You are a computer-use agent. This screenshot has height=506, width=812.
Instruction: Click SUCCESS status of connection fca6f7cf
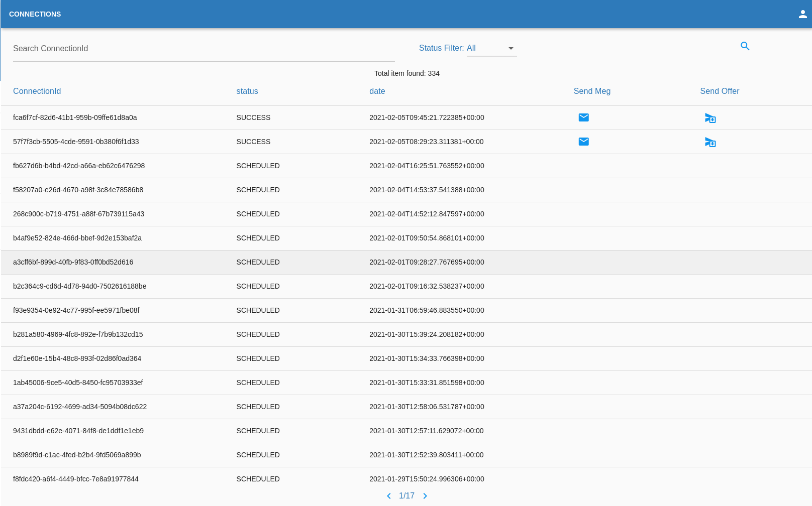[x=253, y=117]
